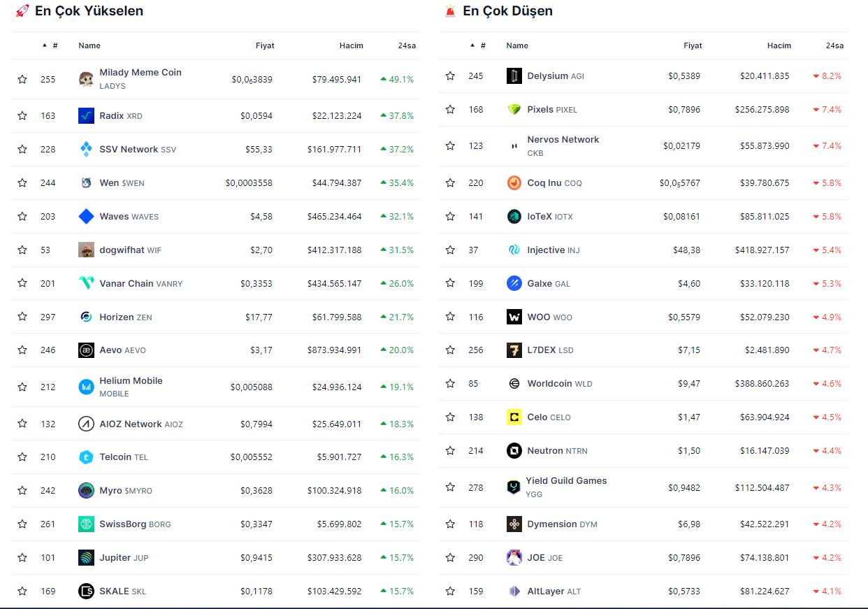The width and height of the screenshot is (868, 609).
Task: Star the Injective row as favorite
Action: coord(450,250)
